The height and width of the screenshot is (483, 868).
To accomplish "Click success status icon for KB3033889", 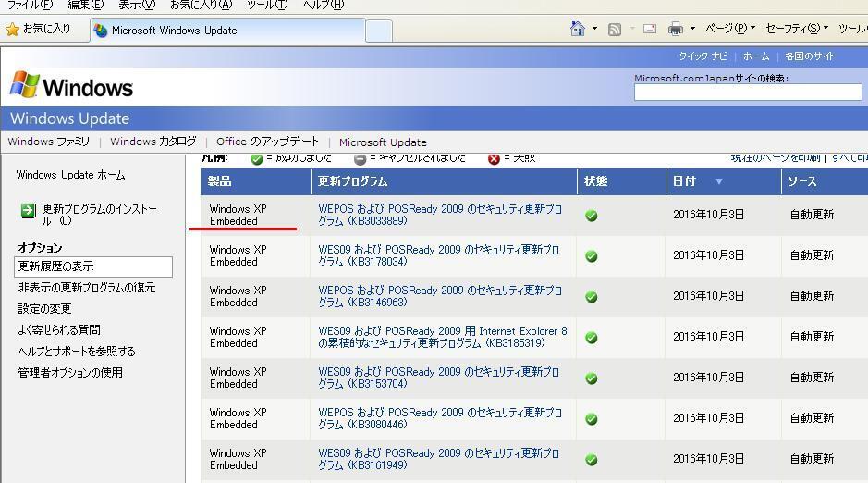I will click(592, 216).
